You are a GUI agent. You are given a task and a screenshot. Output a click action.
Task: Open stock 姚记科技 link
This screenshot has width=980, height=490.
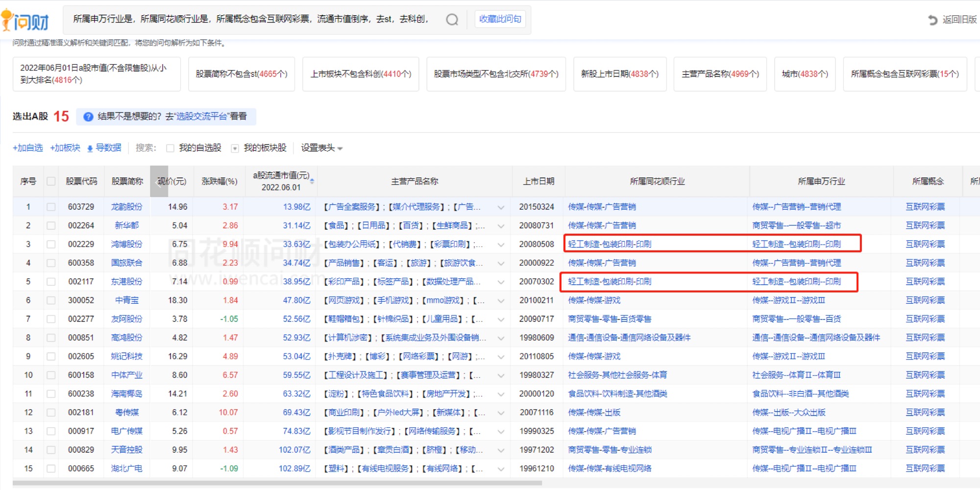tap(126, 356)
